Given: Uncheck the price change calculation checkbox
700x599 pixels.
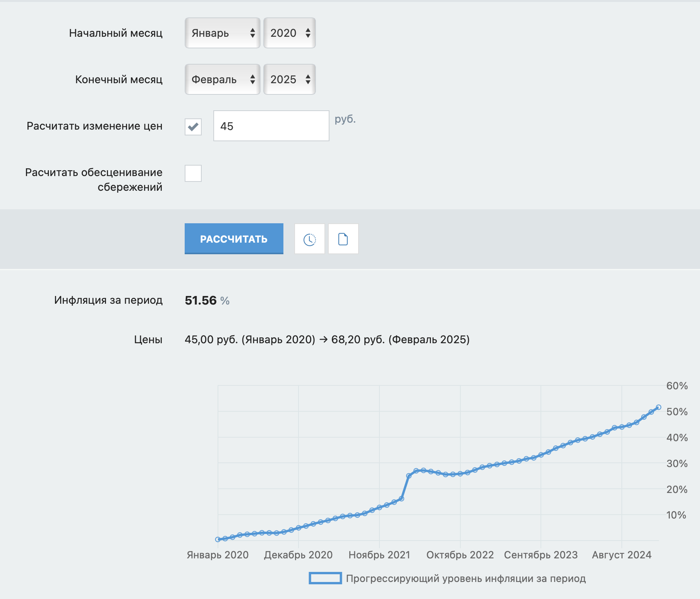Looking at the screenshot, I should (x=193, y=127).
